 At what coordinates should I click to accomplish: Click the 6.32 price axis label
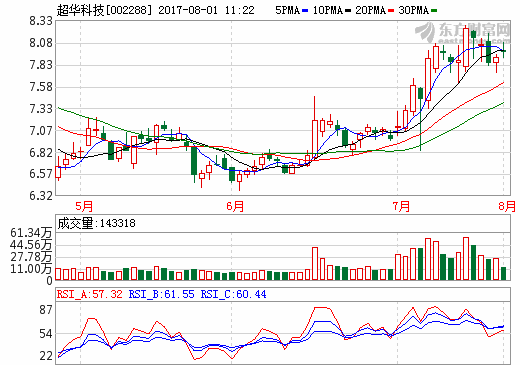coord(41,196)
